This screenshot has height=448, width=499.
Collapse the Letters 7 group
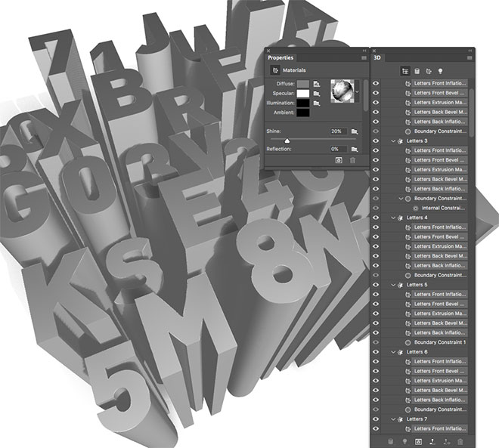392,419
